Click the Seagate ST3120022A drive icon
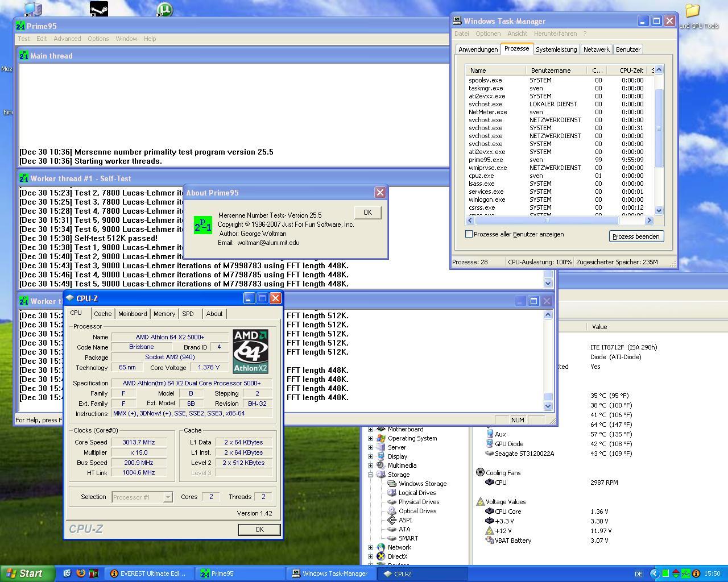The height and width of the screenshot is (582, 728). 489,454
